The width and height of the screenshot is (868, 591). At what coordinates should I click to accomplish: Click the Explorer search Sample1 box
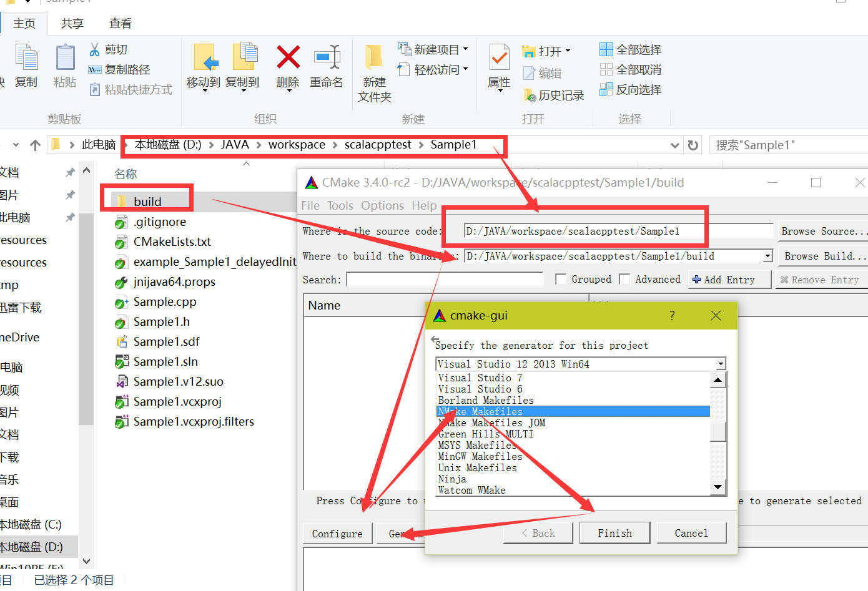789,145
